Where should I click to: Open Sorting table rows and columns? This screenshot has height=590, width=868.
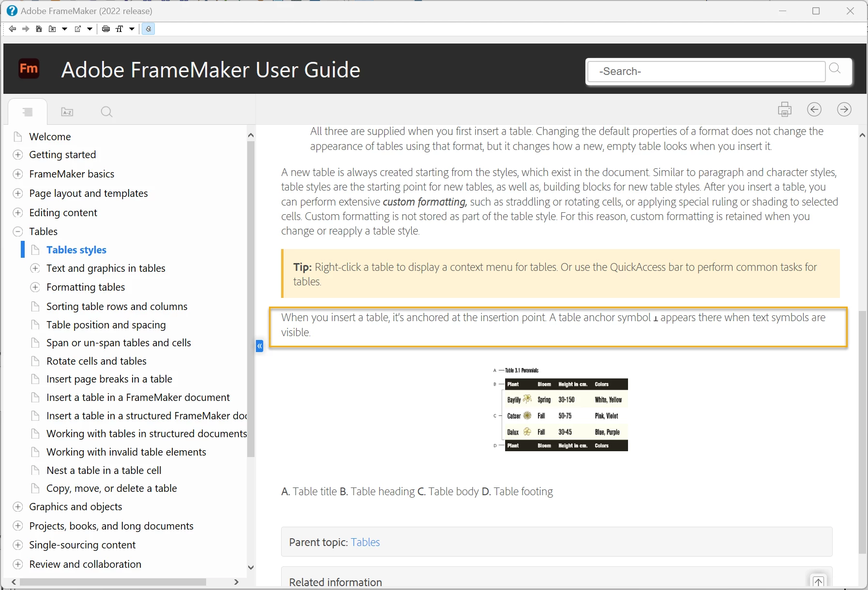[117, 307]
